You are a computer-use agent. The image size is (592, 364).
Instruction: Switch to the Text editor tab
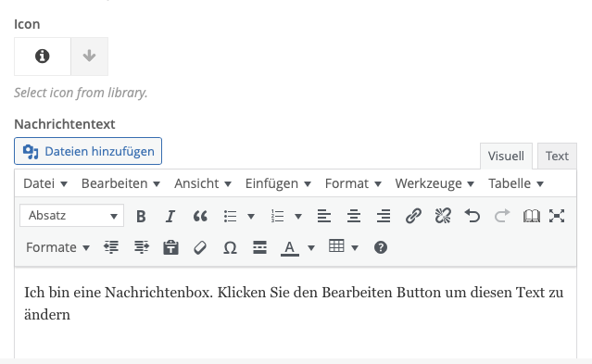point(557,156)
